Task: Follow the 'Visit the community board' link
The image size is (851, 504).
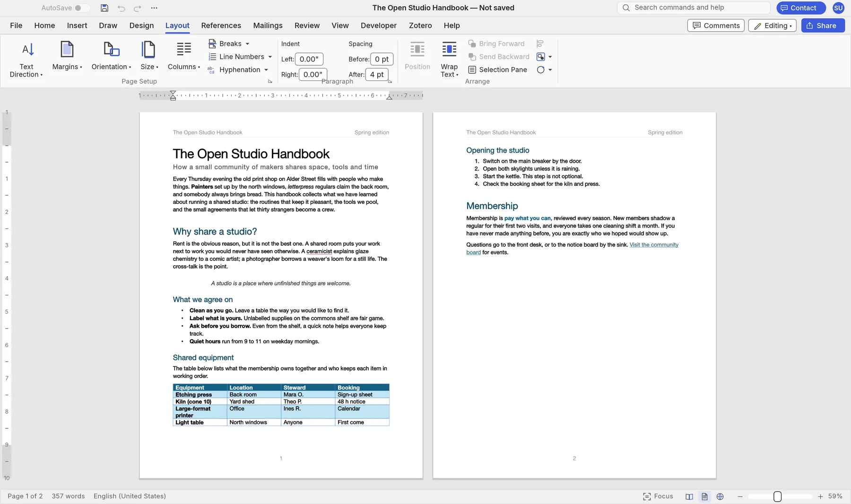Action: click(654, 245)
